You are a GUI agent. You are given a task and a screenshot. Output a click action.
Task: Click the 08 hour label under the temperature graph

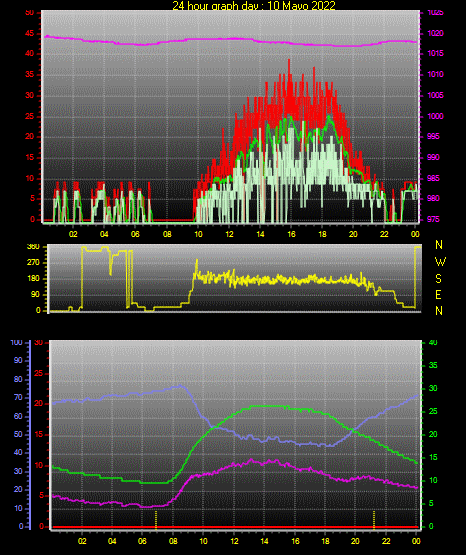[173, 541]
